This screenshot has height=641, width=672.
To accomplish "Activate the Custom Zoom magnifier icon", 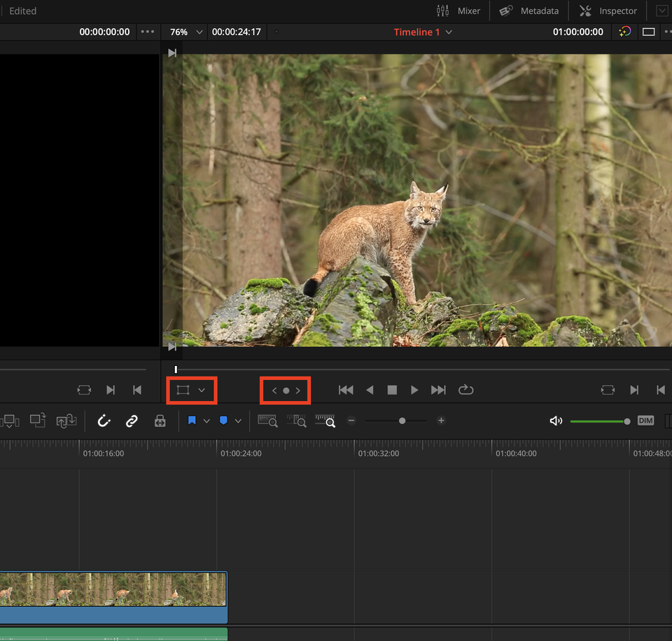I will [x=325, y=421].
